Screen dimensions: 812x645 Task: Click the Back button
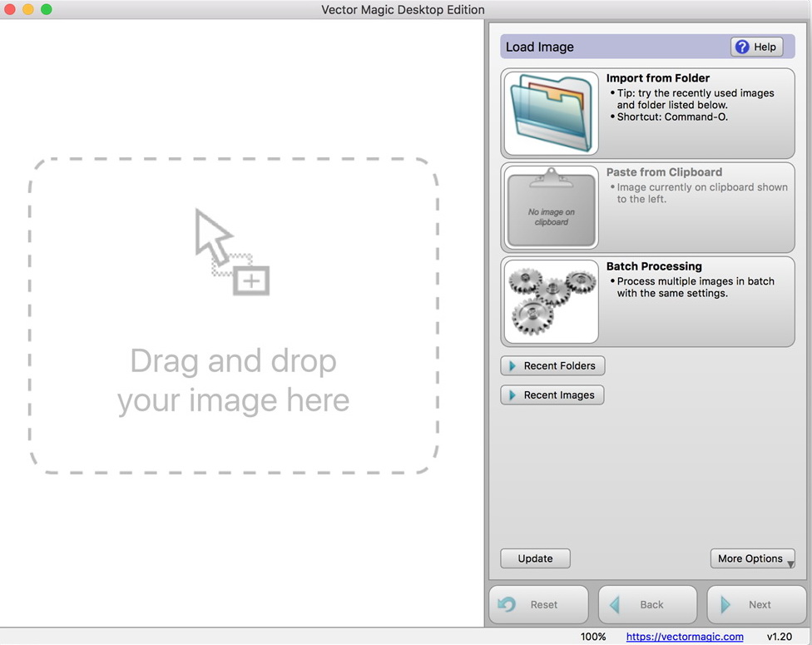click(x=647, y=604)
